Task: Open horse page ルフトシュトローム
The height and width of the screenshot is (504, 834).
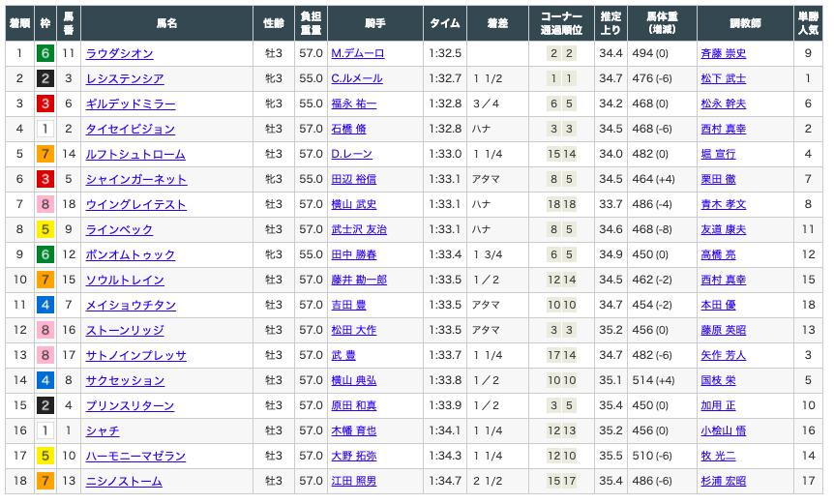Action: (x=135, y=154)
